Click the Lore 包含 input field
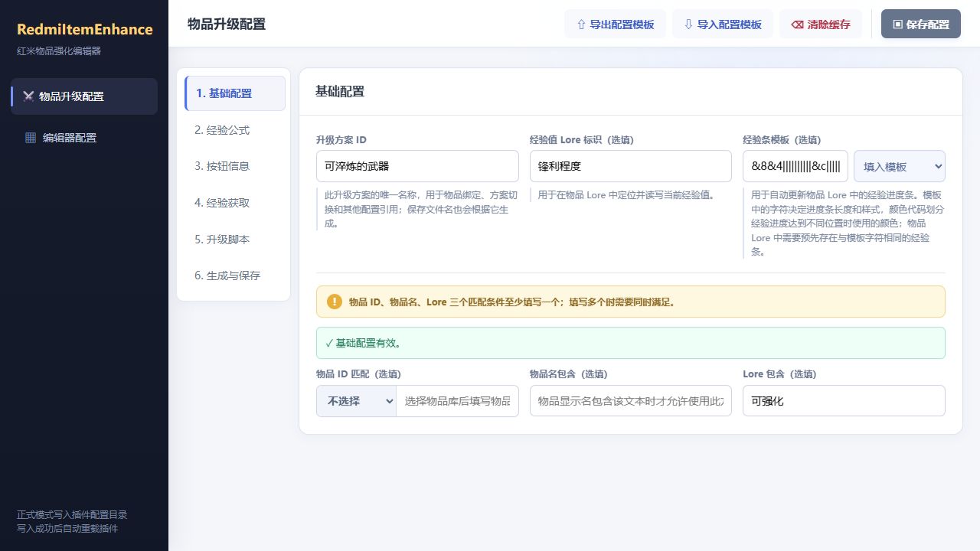980x551 pixels. (844, 401)
